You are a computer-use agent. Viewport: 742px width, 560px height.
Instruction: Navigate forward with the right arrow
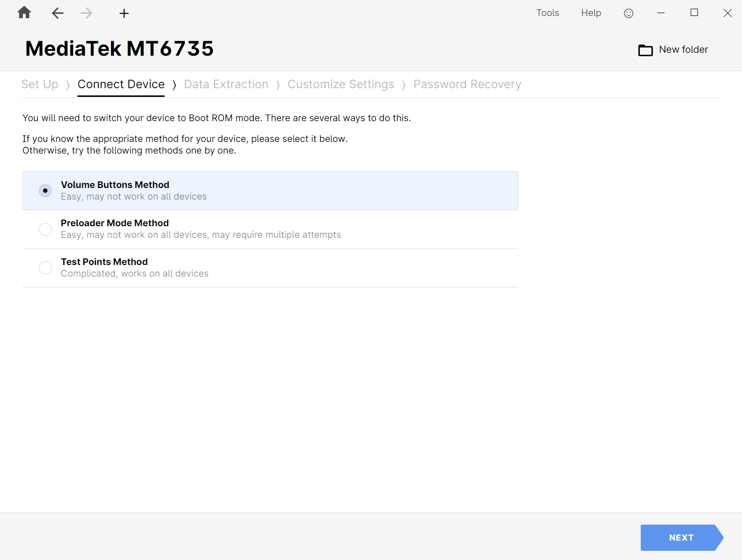tap(87, 13)
